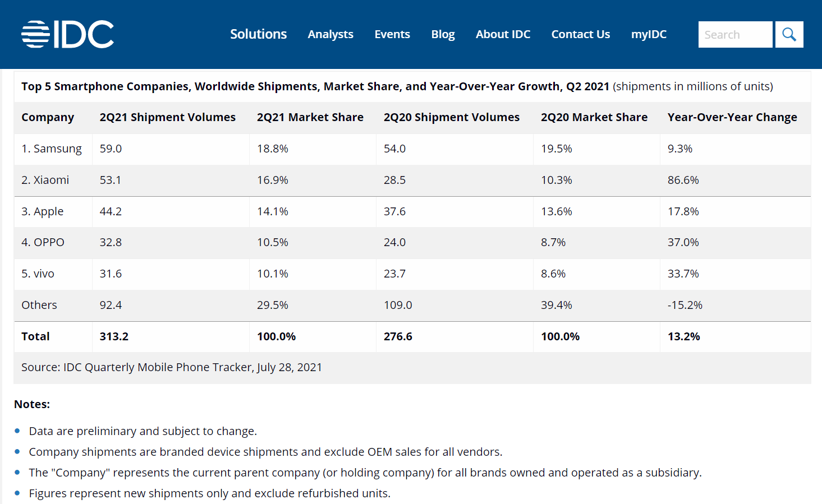822x504 pixels.
Task: Click the 2Q20 Shipment Volumes header
Action: [452, 117]
